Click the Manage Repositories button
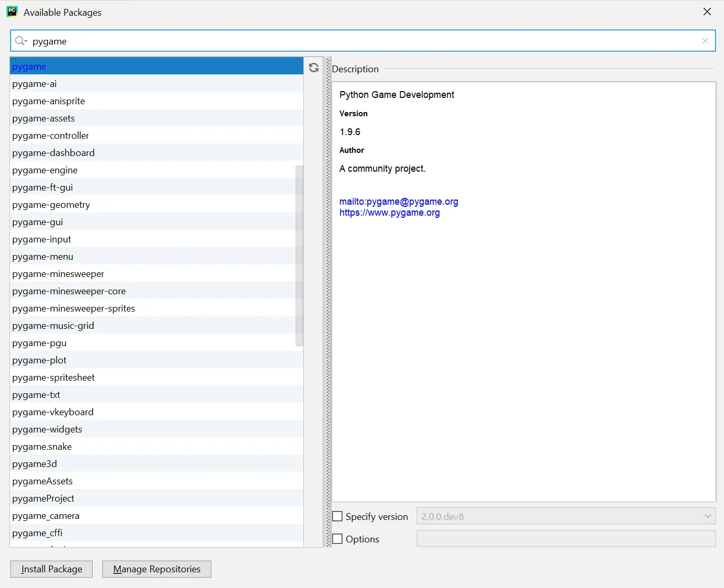Viewport: 724px width, 588px height. [157, 569]
